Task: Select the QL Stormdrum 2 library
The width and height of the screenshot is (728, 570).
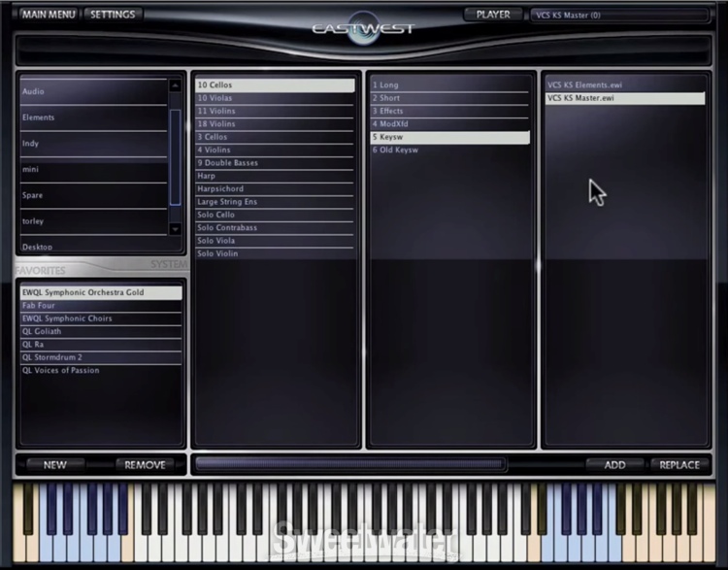Action: click(101, 357)
